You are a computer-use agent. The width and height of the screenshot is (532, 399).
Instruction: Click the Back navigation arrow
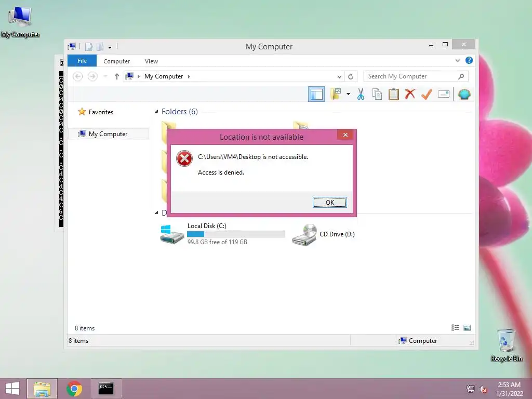pyautogui.click(x=78, y=76)
